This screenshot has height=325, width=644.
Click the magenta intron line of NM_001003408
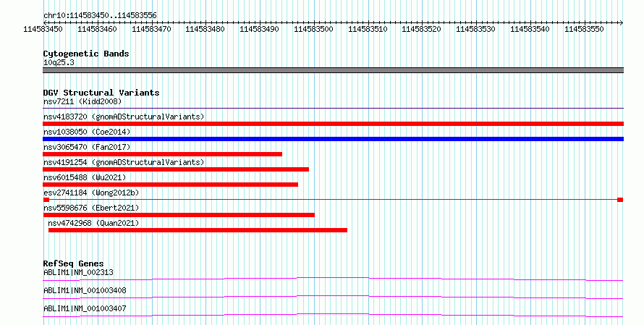(x=333, y=297)
